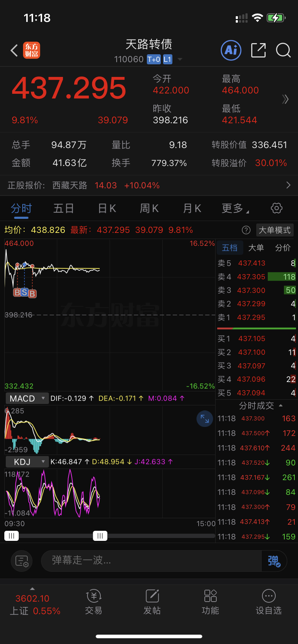The image size is (298, 644).
Task: Tap the first red B buy marker
Action: point(17,292)
